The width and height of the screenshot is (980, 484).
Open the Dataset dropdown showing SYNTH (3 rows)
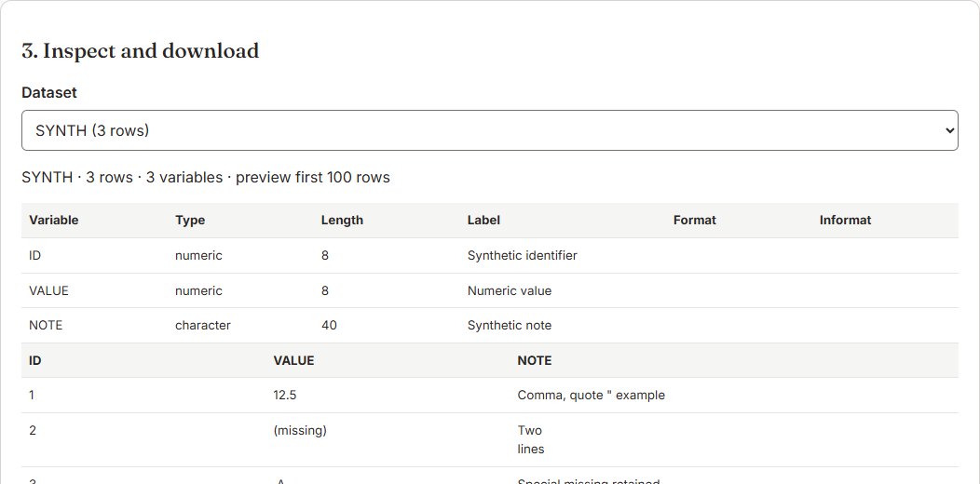tap(489, 130)
